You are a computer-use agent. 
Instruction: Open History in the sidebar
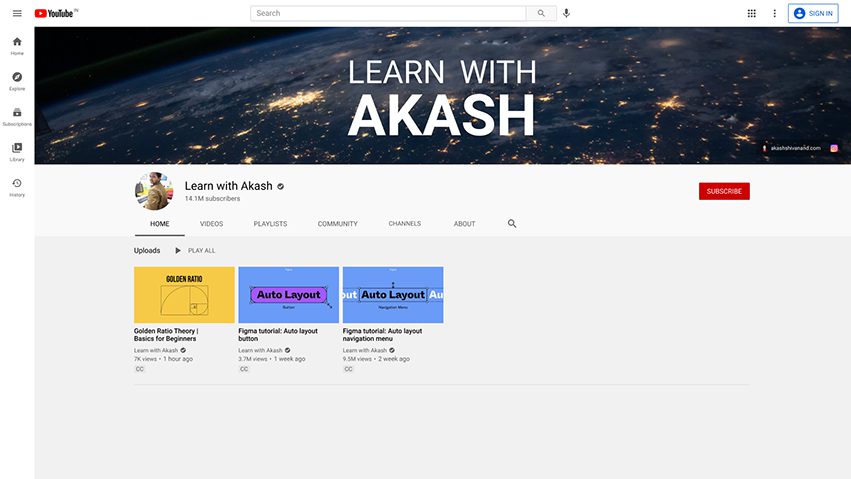tap(17, 188)
